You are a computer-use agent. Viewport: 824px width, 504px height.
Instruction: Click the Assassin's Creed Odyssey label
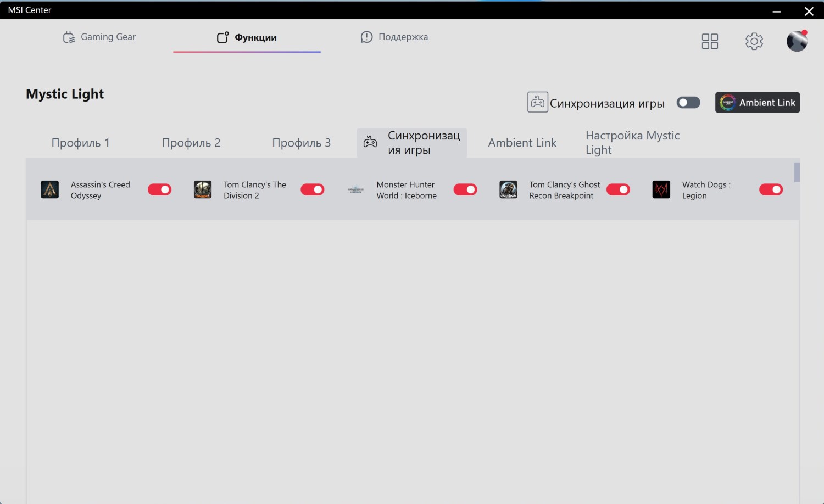(x=101, y=190)
